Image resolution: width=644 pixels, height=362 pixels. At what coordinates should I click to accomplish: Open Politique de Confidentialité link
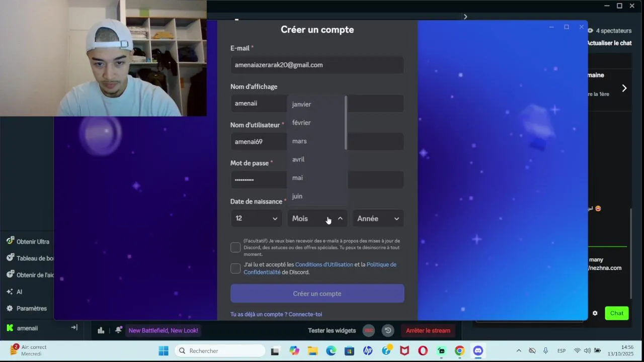(x=320, y=268)
